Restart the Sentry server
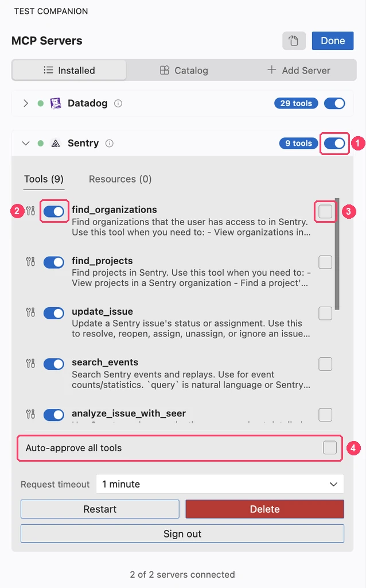366x588 pixels. point(100,509)
